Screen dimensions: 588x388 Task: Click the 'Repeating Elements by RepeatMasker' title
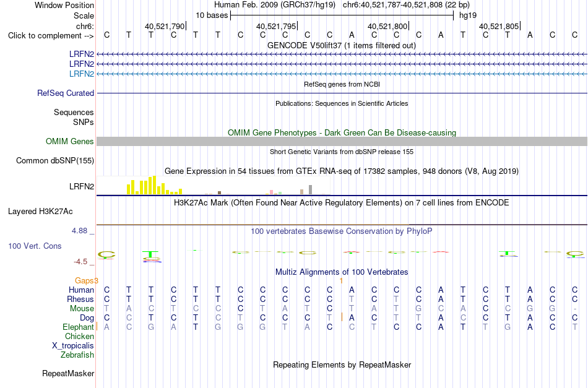coord(342,364)
